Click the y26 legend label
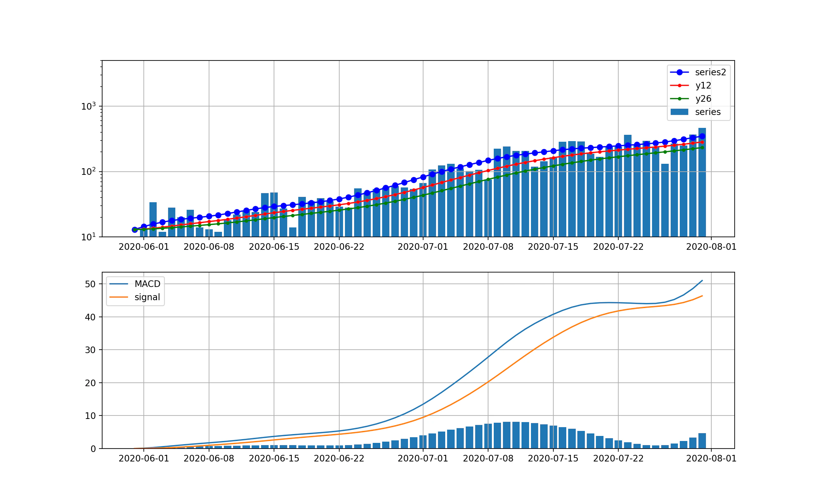 coord(703,99)
